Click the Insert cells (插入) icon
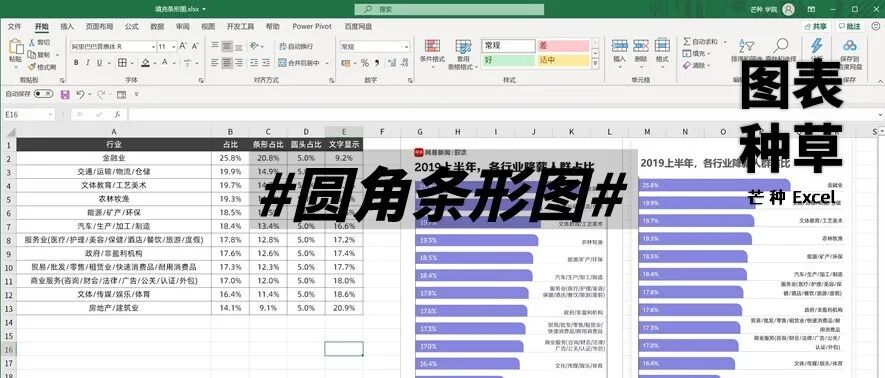Viewport: 885px width, 378px height. 620,46
